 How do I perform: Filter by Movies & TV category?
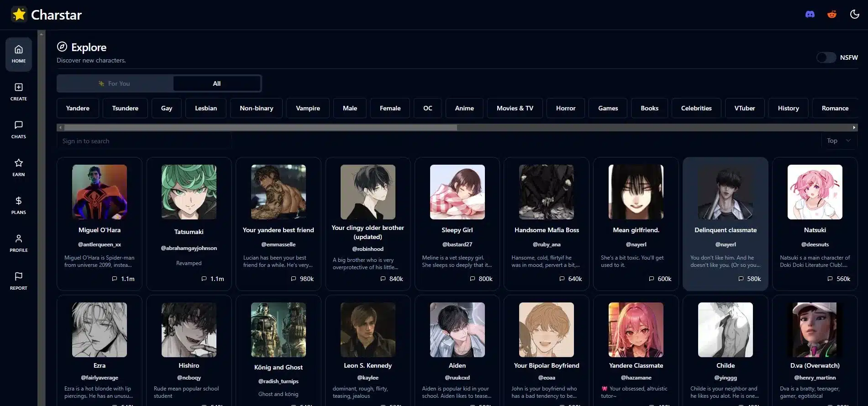515,108
